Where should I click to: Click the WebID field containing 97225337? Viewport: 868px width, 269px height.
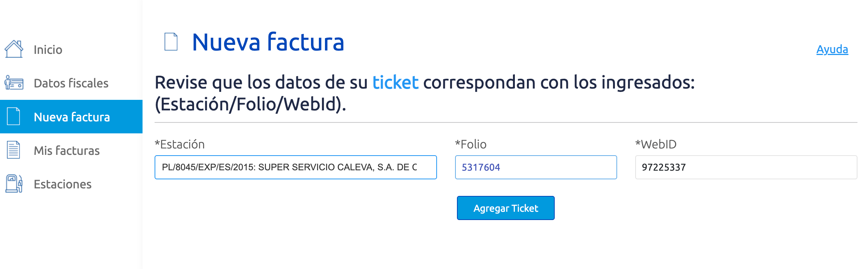pyautogui.click(x=746, y=167)
